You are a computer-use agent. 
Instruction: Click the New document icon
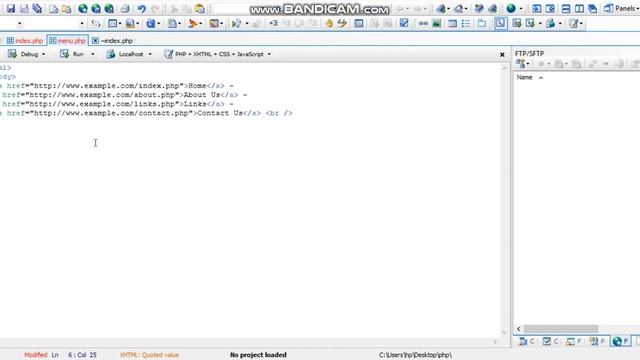(x=53, y=9)
